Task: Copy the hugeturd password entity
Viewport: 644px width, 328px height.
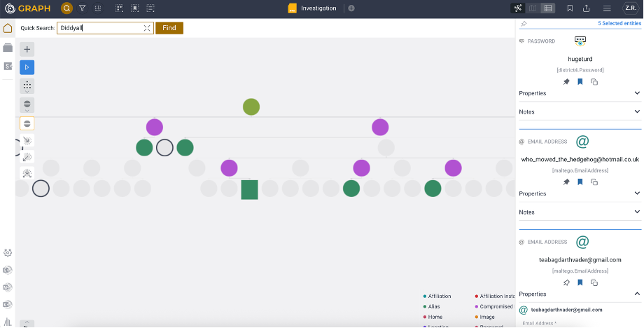Action: click(x=594, y=82)
